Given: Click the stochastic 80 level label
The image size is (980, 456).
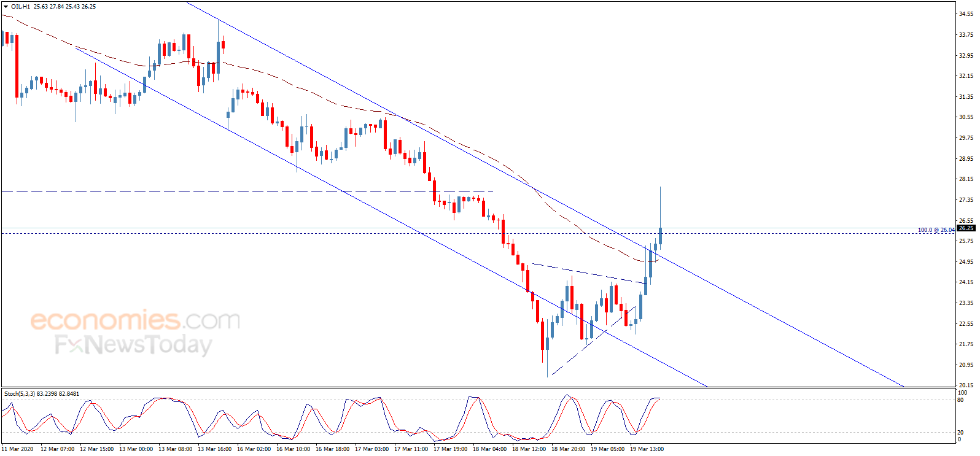Looking at the screenshot, I should point(961,400).
